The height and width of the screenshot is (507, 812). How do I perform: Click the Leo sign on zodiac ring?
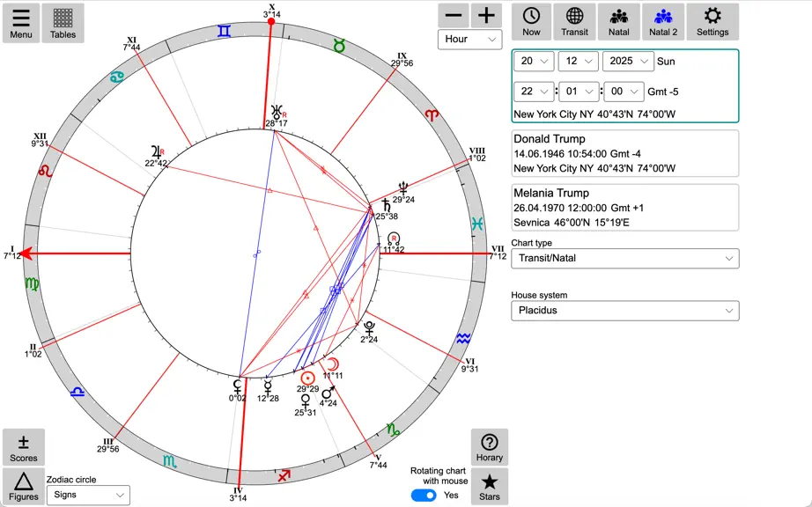[46, 170]
